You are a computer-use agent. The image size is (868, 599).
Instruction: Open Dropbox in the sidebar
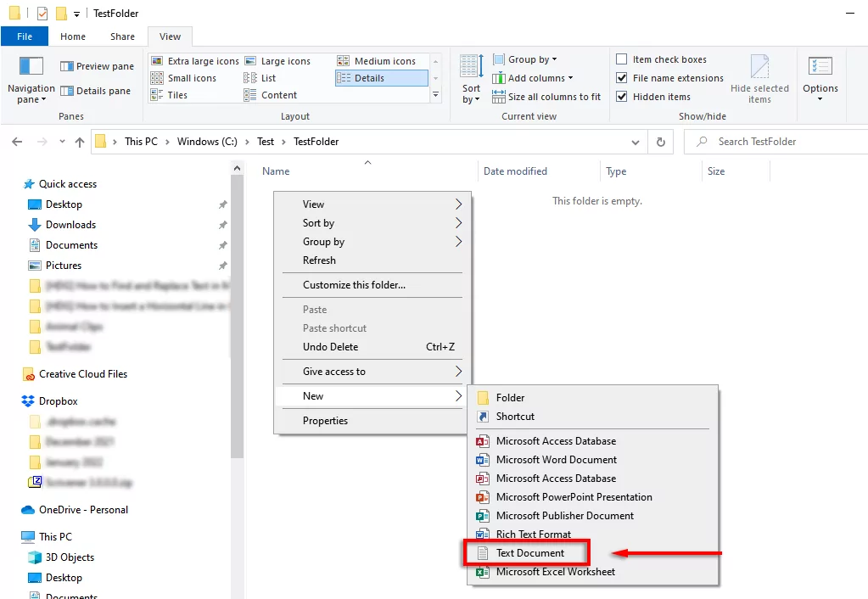50,401
